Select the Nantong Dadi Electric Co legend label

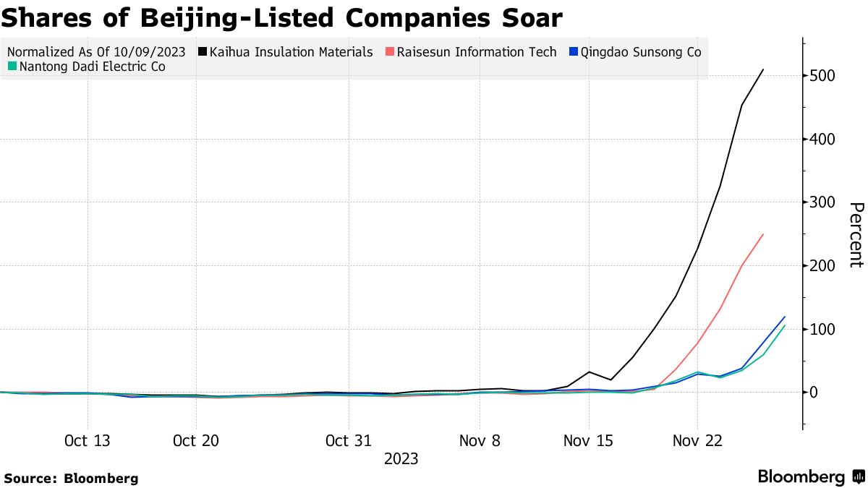coord(92,67)
